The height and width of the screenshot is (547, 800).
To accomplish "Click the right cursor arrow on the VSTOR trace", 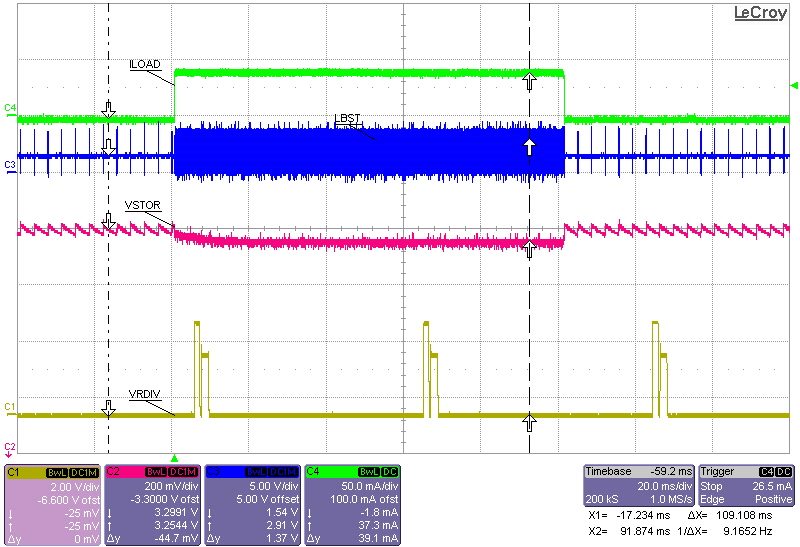I will pos(529,246).
